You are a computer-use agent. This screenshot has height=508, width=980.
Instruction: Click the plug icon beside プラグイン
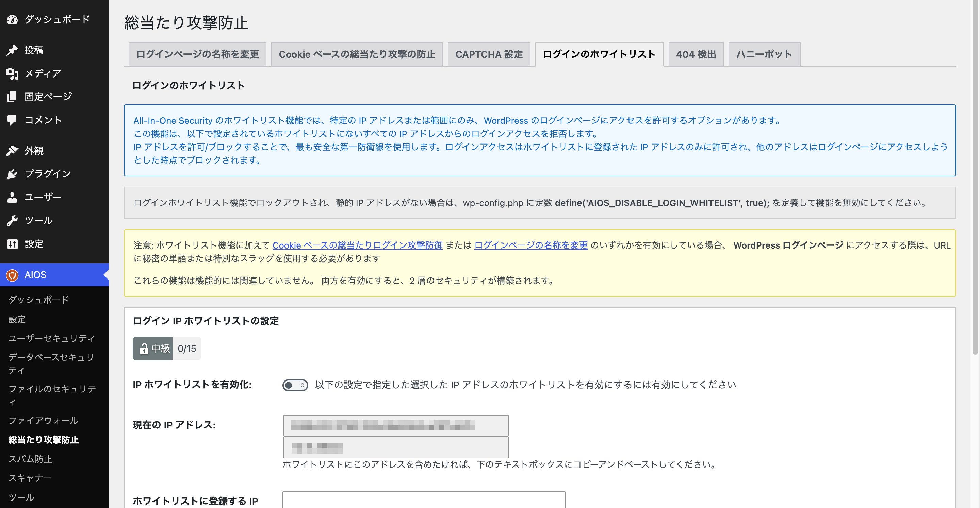(x=12, y=174)
